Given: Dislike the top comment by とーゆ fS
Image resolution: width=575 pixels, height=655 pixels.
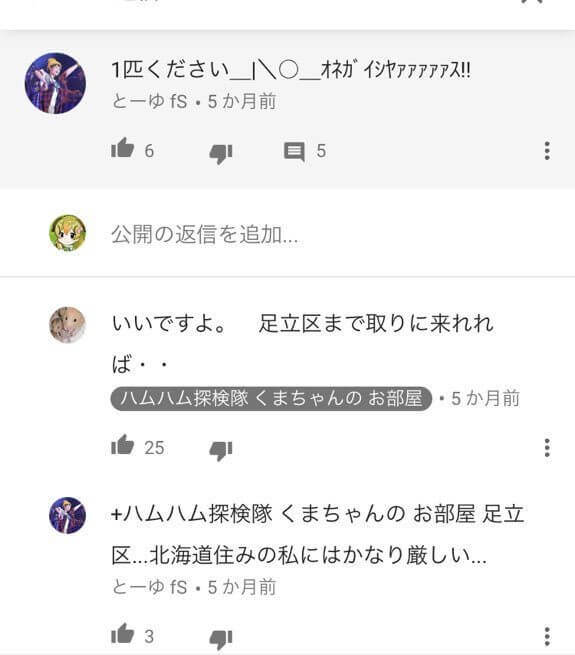Looking at the screenshot, I should [221, 154].
